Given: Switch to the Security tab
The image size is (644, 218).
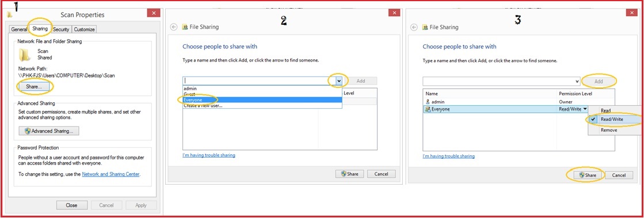Looking at the screenshot, I should 61,29.
